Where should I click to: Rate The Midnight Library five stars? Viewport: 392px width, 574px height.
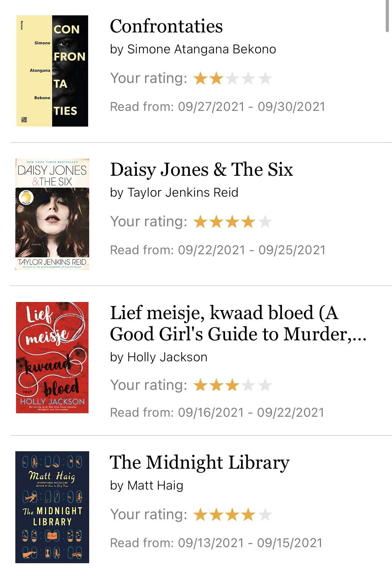[265, 514]
